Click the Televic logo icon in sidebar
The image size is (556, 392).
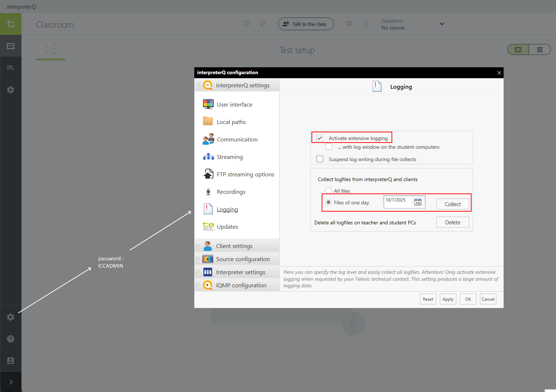[x=11, y=24]
